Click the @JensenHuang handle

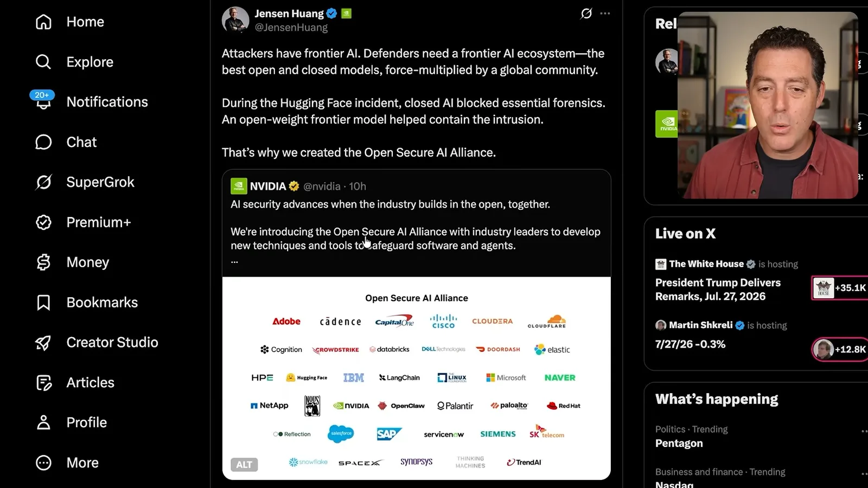click(291, 28)
